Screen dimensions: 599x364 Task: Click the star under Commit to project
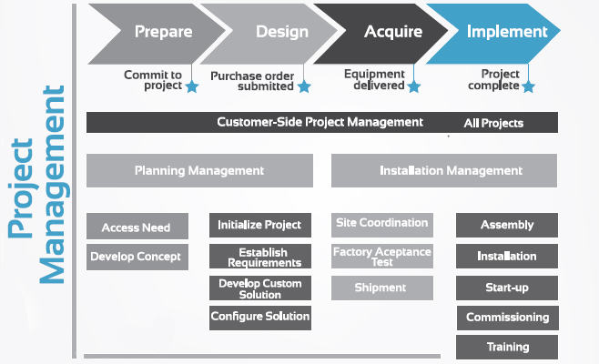pyautogui.click(x=191, y=86)
